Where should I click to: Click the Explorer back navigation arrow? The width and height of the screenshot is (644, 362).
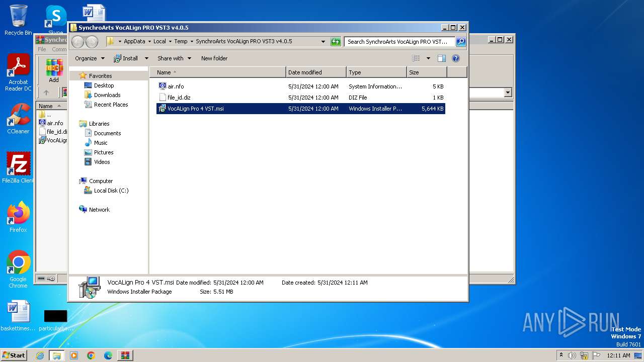coord(77,42)
